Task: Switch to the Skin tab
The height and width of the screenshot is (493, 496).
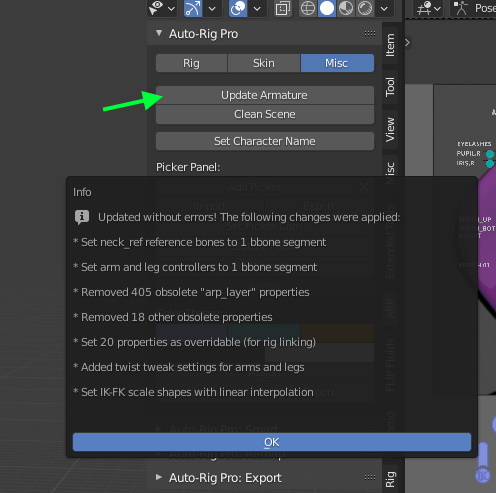Action: [x=264, y=63]
